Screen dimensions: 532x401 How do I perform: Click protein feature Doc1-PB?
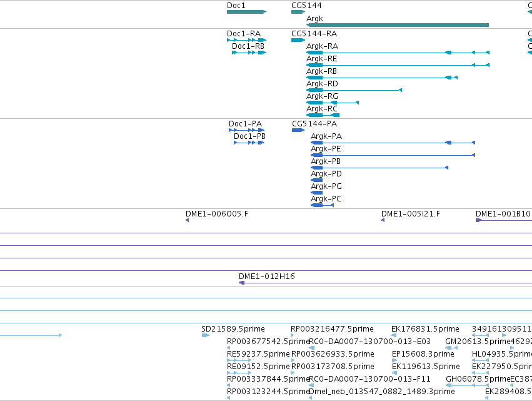click(249, 143)
